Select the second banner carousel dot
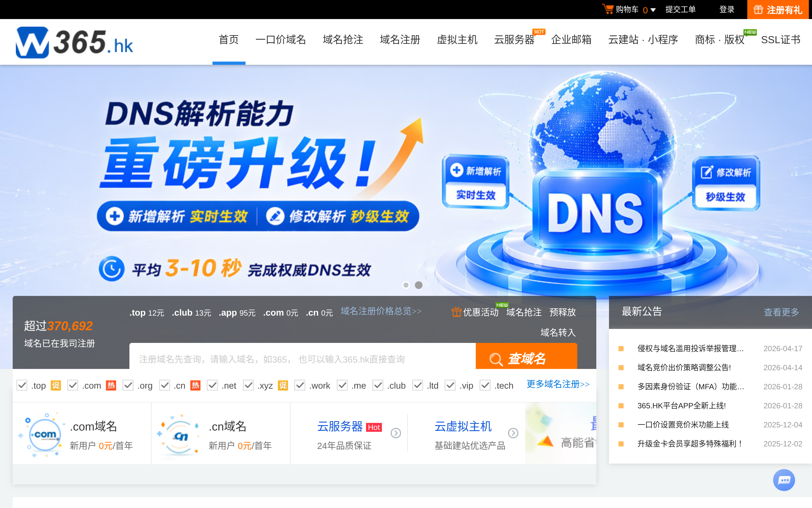Screen dimensions: 812x508 pyautogui.click(x=418, y=285)
